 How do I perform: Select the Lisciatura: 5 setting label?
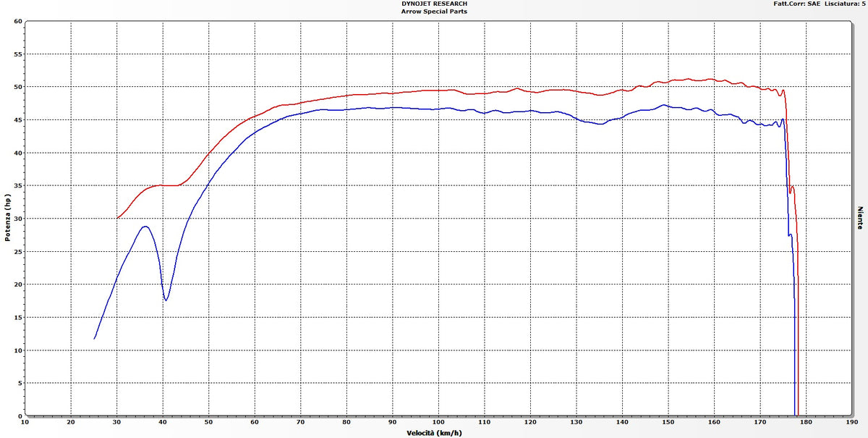click(x=845, y=4)
